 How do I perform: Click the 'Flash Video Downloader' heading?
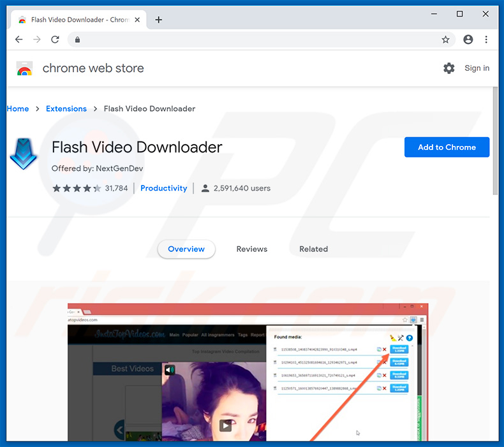coord(137,147)
